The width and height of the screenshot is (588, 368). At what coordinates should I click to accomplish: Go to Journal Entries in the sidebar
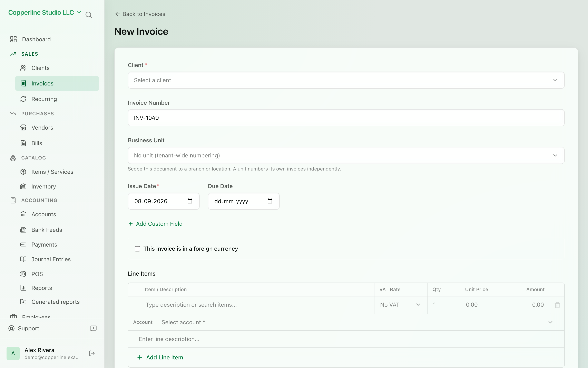coord(57,259)
